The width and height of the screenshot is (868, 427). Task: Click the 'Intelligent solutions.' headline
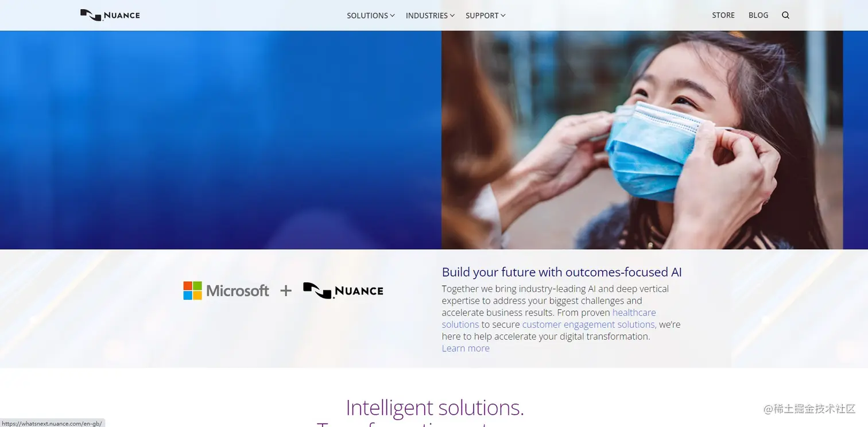coord(435,407)
